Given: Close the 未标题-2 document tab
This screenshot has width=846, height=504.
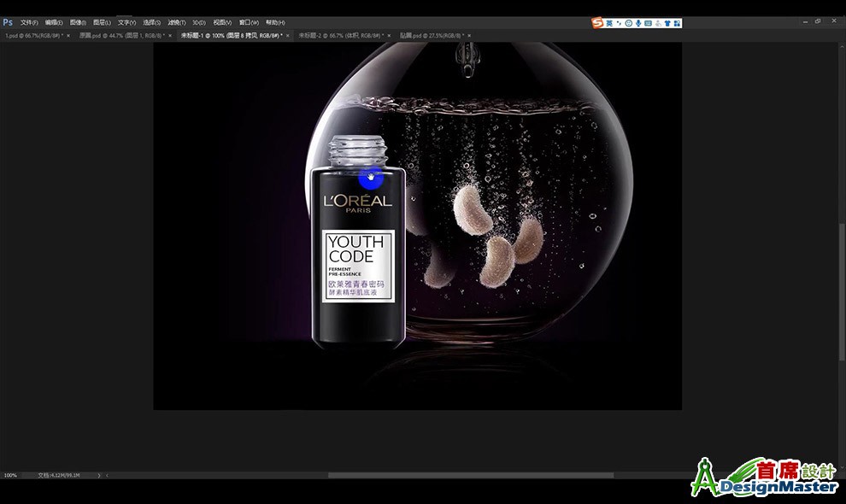Looking at the screenshot, I should coord(389,36).
